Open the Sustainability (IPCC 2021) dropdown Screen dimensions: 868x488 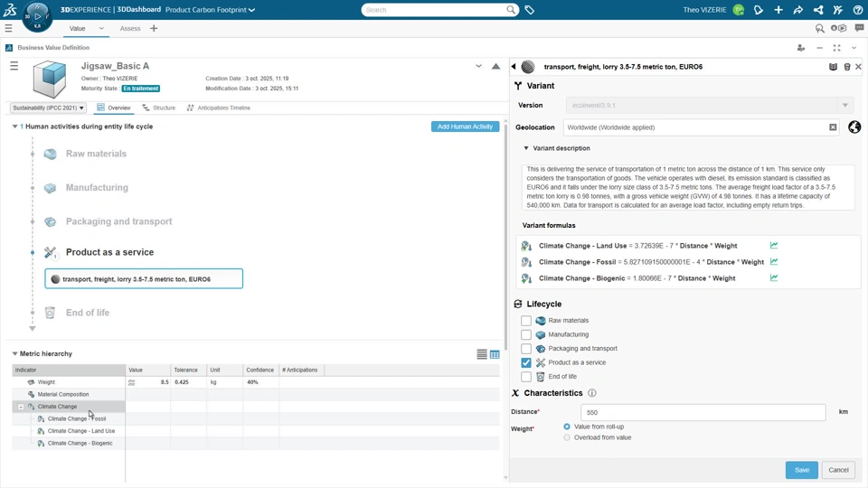48,108
